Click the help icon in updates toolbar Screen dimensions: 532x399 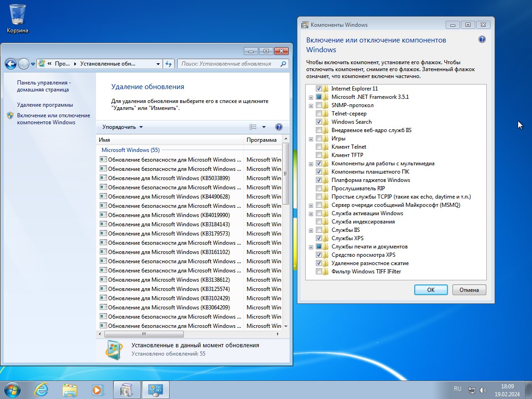(x=278, y=127)
